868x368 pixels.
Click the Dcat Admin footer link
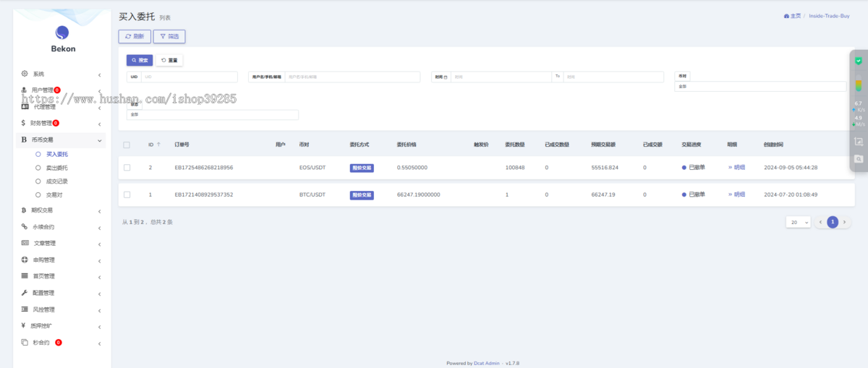pos(487,363)
